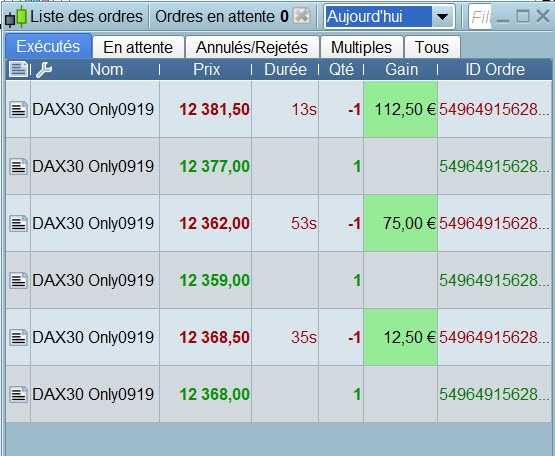Select the price 12 381,50
The height and width of the screenshot is (456, 555).
pyautogui.click(x=214, y=109)
